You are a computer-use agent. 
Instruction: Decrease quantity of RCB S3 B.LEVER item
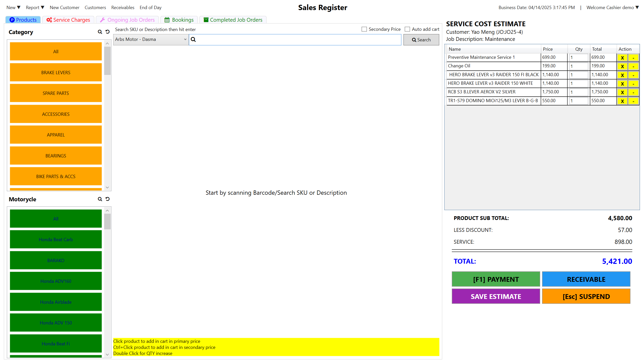(x=633, y=92)
